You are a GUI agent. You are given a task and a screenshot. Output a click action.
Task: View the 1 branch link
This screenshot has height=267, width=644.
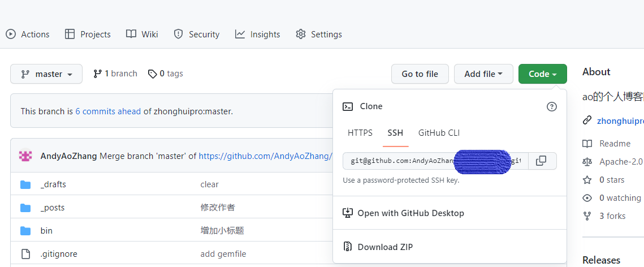pos(115,74)
